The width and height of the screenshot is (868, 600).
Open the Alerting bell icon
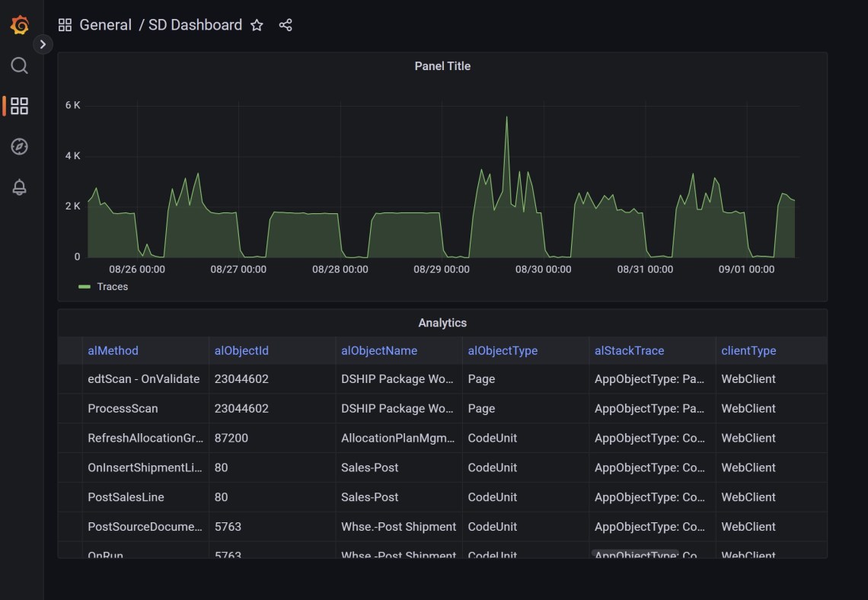[x=19, y=187]
